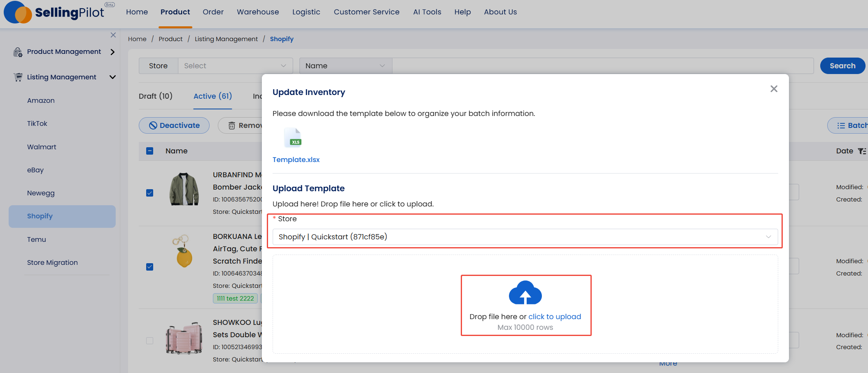Open the Customer Service menu
The width and height of the screenshot is (868, 373).
pyautogui.click(x=366, y=12)
